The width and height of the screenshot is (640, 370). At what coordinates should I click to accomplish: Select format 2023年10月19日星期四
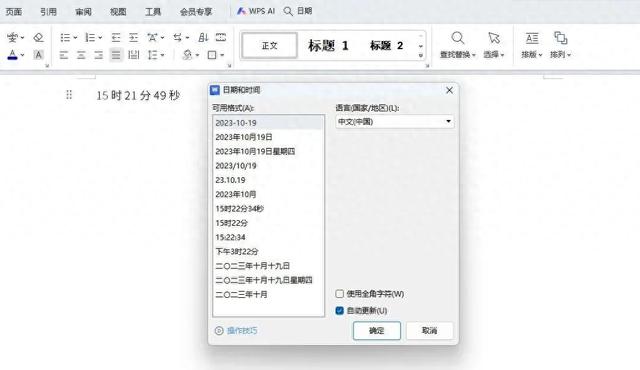(x=268, y=151)
